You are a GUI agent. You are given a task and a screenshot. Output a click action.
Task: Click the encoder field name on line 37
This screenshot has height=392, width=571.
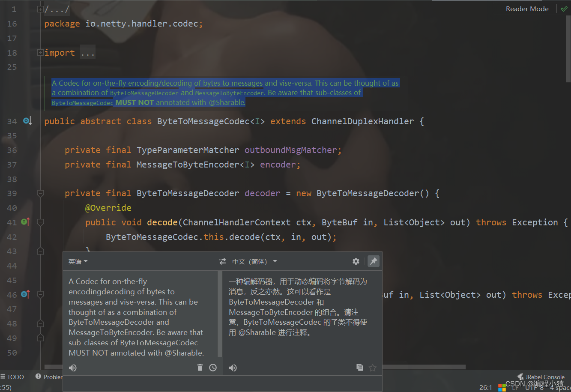pyautogui.click(x=278, y=165)
